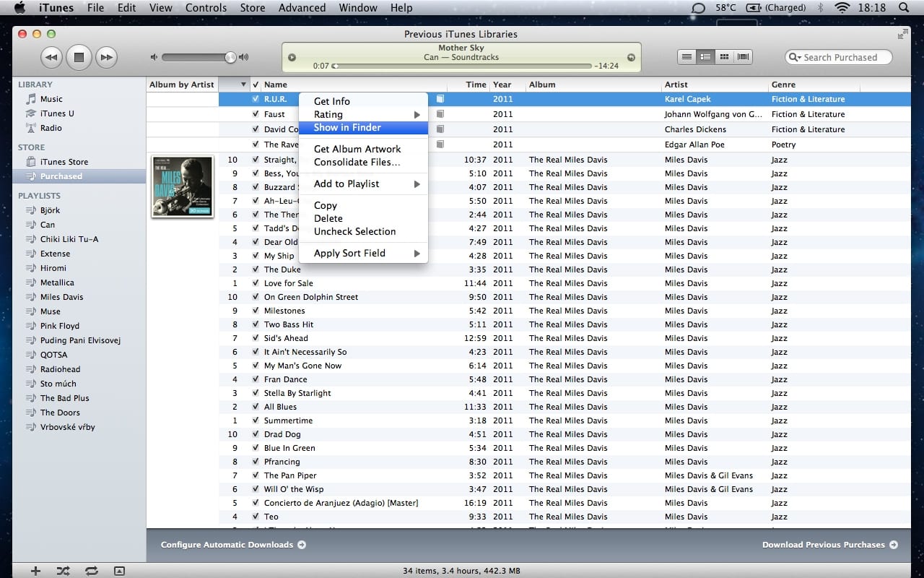
Task: Toggle the checkbox for Sid's Ahead
Action: 256,338
